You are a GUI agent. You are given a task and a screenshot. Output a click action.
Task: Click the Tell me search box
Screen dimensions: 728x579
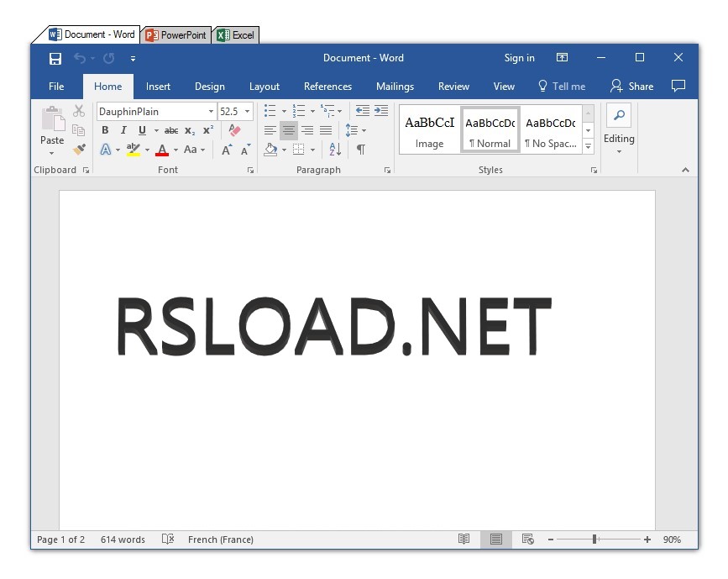coord(561,87)
